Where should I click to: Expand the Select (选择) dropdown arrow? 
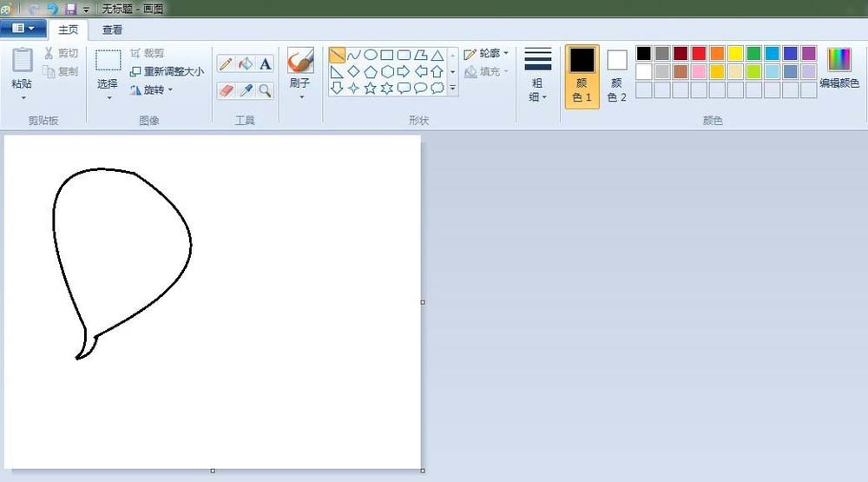(108, 98)
